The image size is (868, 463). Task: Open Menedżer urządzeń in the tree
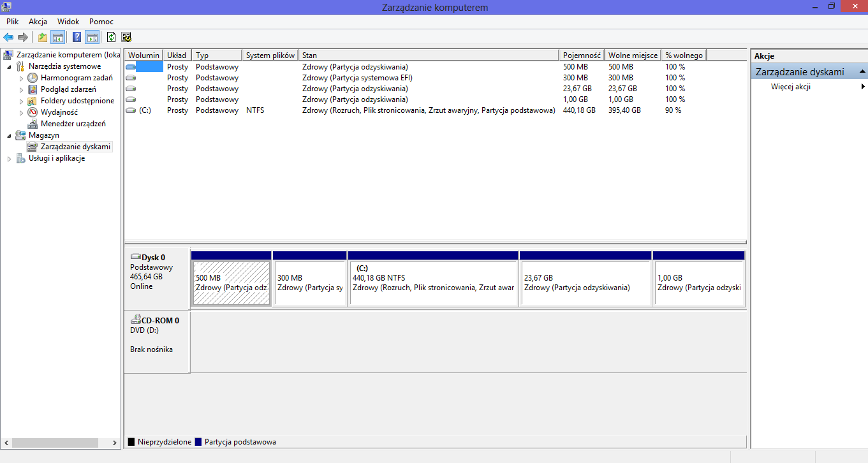73,124
